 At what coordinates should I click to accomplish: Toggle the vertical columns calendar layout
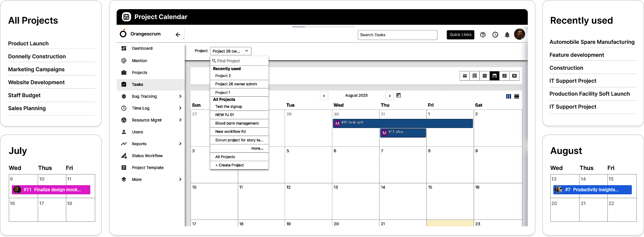point(508,96)
